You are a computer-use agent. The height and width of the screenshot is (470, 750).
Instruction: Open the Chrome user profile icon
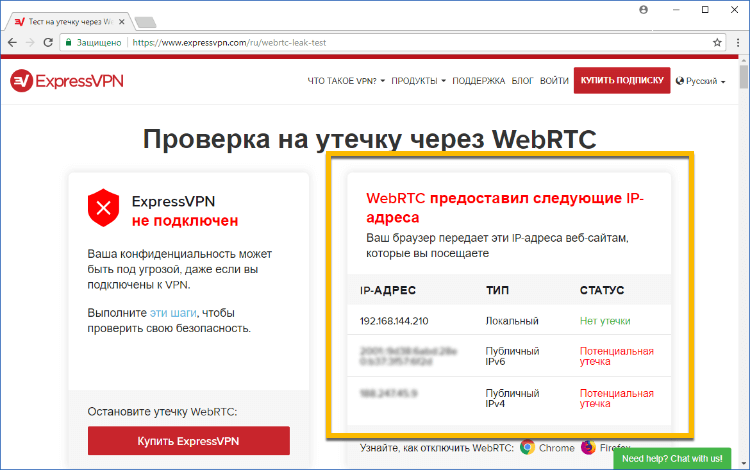[643, 10]
